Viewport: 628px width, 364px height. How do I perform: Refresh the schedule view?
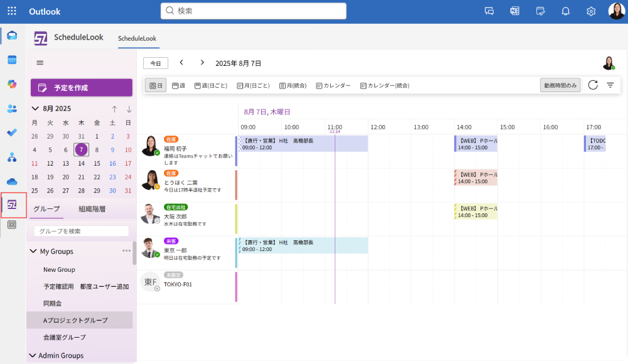point(593,85)
